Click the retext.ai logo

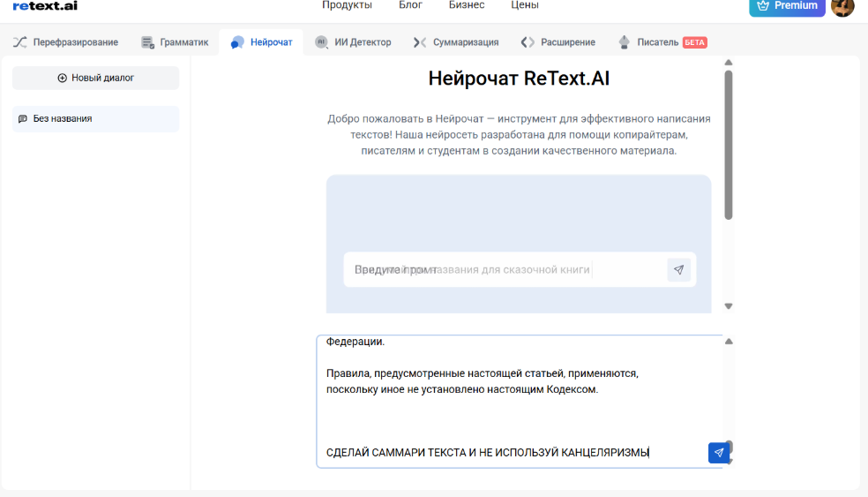tap(45, 5)
